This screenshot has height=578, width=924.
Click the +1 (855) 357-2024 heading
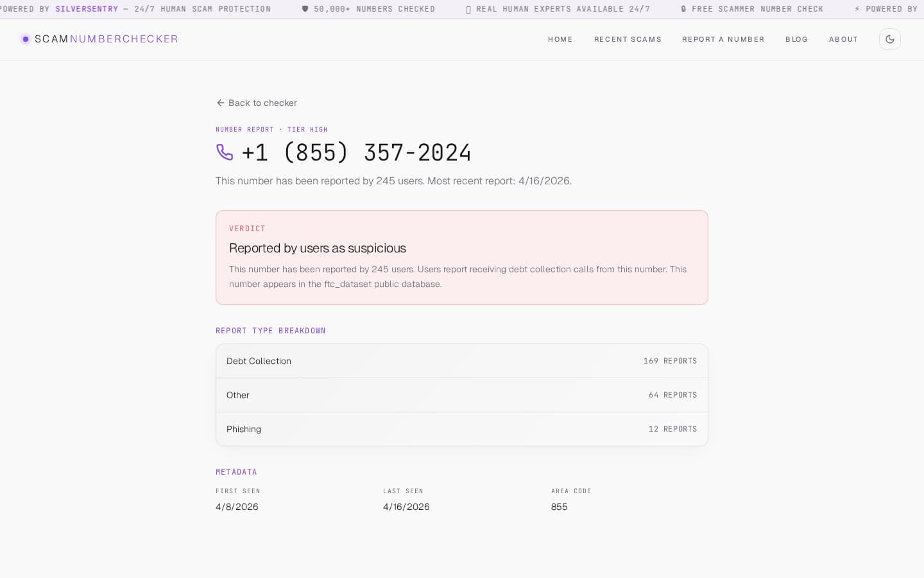[357, 152]
